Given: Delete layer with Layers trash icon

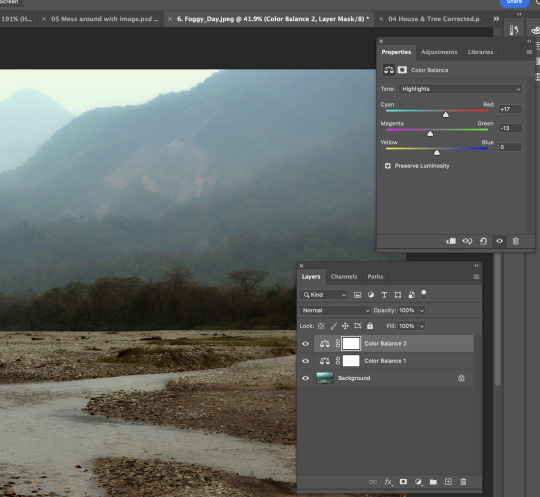Looking at the screenshot, I should pyautogui.click(x=463, y=482).
